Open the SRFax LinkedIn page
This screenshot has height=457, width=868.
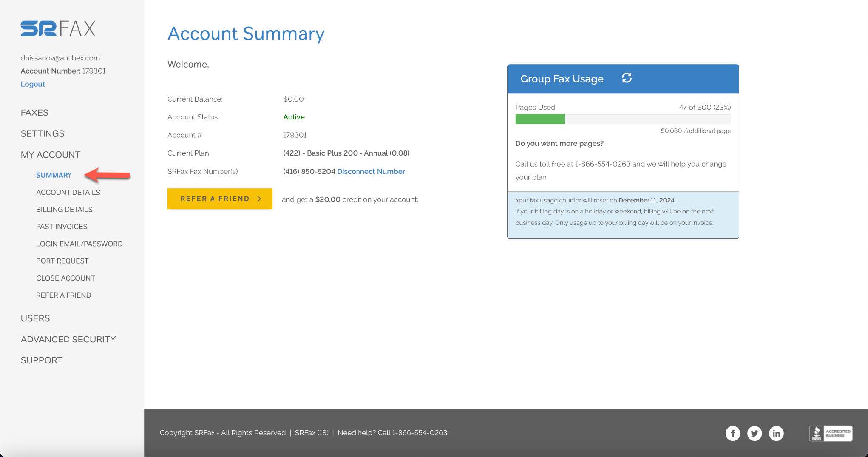coord(777,433)
